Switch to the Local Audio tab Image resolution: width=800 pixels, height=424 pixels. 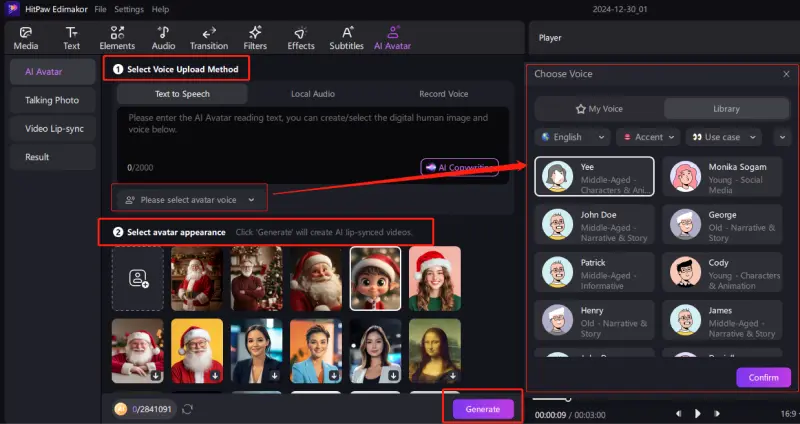pyautogui.click(x=313, y=94)
